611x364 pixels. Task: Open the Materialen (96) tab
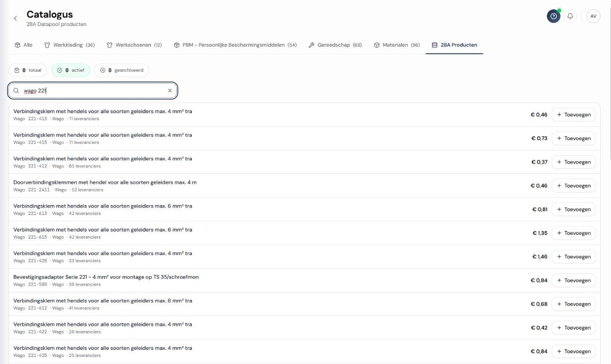[396, 45]
